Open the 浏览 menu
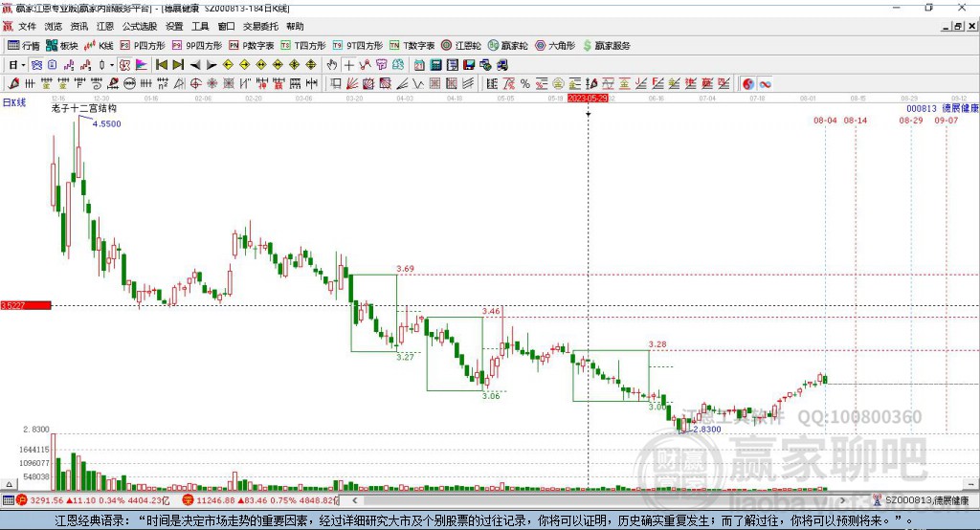The width and height of the screenshot is (980, 530). coord(54,26)
